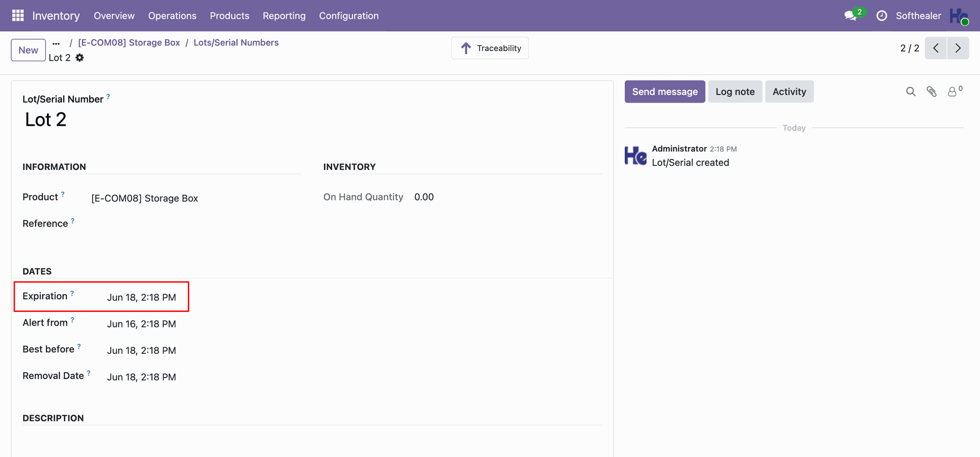Go to previous record arrow
The image size is (980, 457).
tap(936, 48)
